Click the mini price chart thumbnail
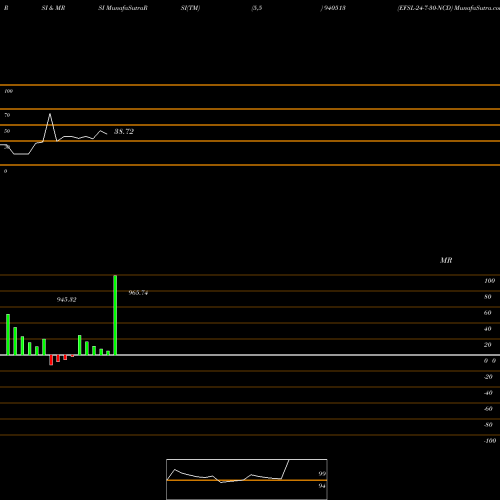This screenshot has width=500, height=500. [x=247, y=479]
